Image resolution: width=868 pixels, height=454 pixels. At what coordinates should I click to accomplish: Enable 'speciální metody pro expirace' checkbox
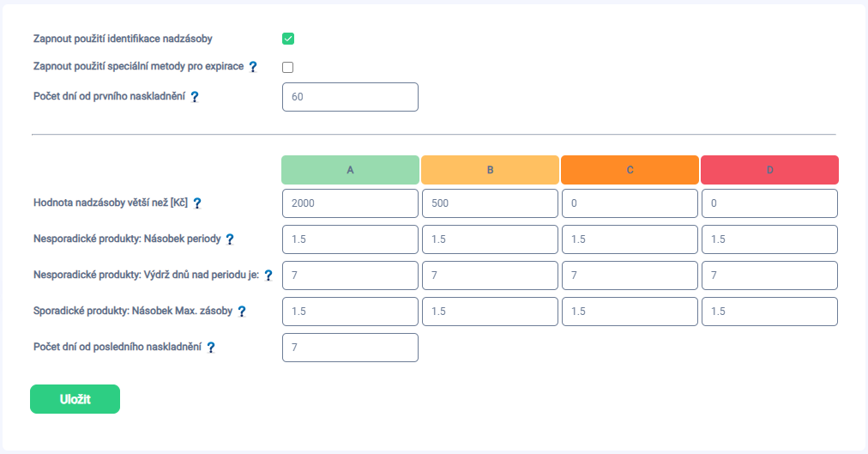click(x=288, y=67)
